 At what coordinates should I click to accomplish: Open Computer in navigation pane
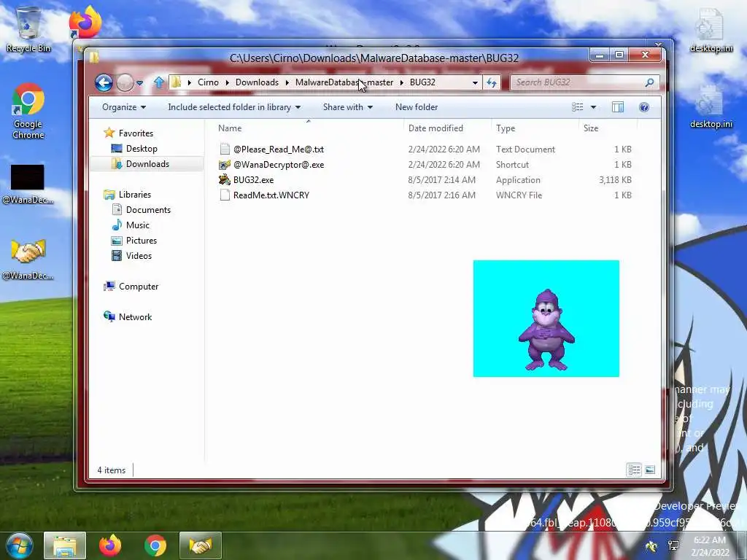[x=139, y=286]
